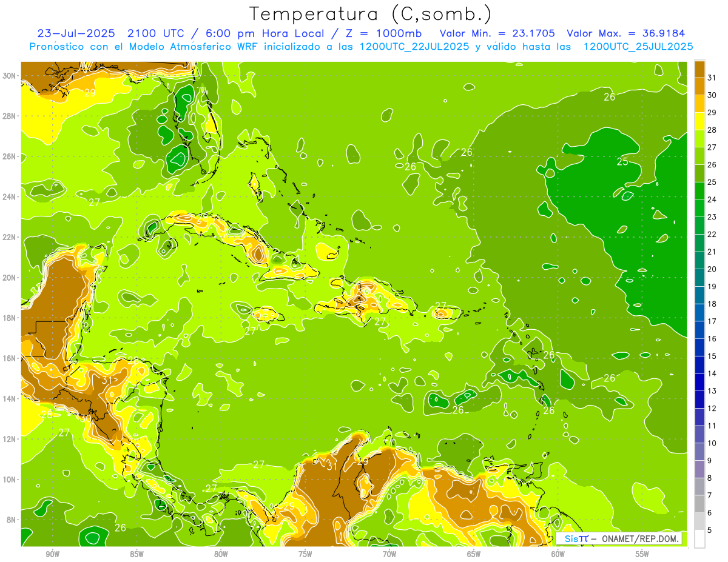Click the 31 label on the color scale
The image size is (728, 562).
712,78
